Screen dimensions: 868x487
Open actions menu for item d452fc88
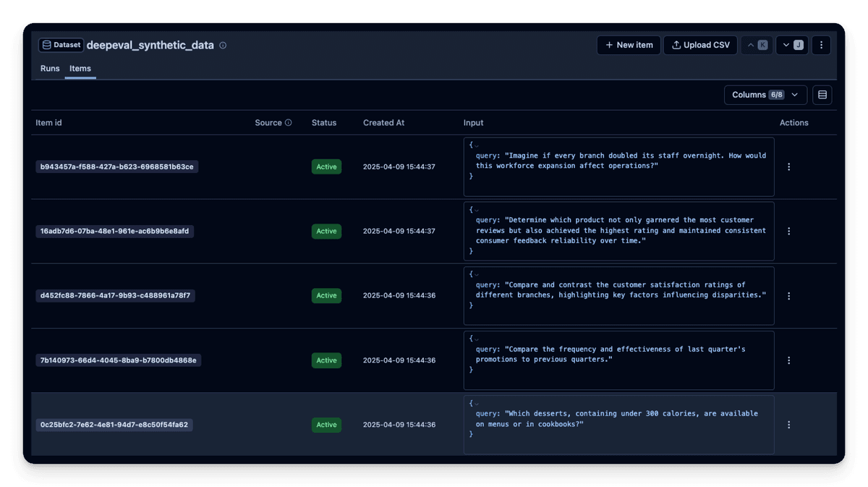(788, 296)
